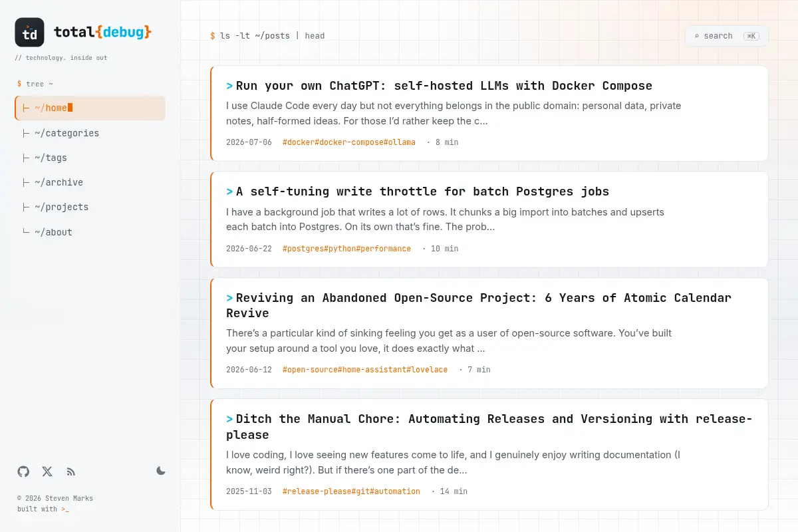Open the X (Twitter) social icon
This screenshot has width=798, height=532.
pyautogui.click(x=47, y=471)
